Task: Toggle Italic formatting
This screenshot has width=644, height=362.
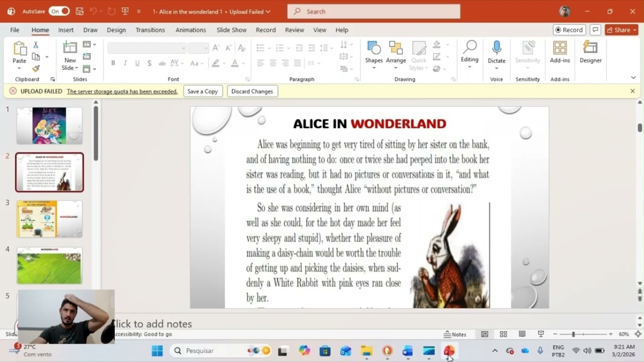Action: [125, 63]
